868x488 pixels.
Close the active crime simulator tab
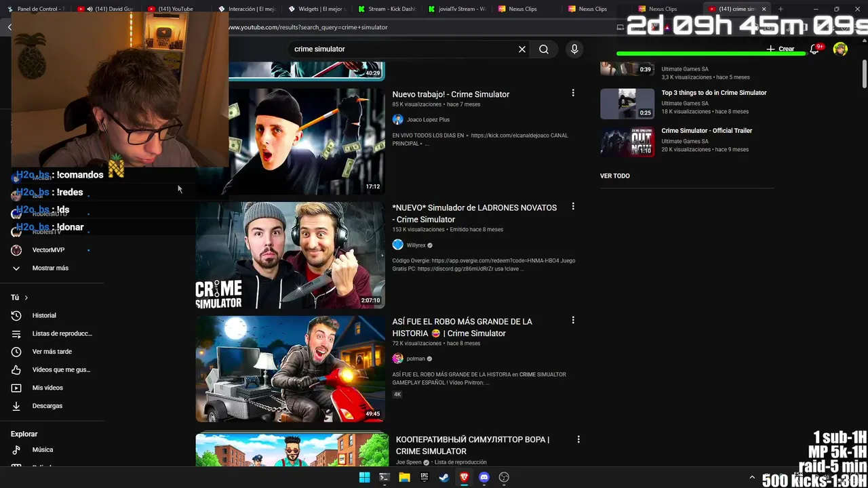pyautogui.click(x=764, y=9)
